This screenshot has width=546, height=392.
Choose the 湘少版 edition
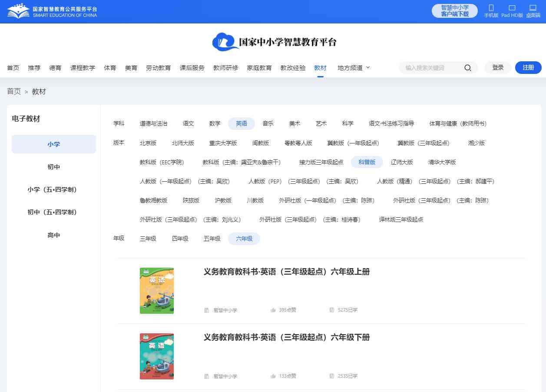coord(477,143)
